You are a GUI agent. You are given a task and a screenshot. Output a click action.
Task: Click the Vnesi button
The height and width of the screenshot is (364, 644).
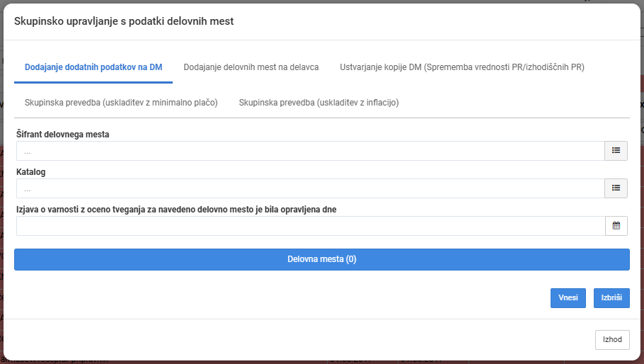coord(568,298)
